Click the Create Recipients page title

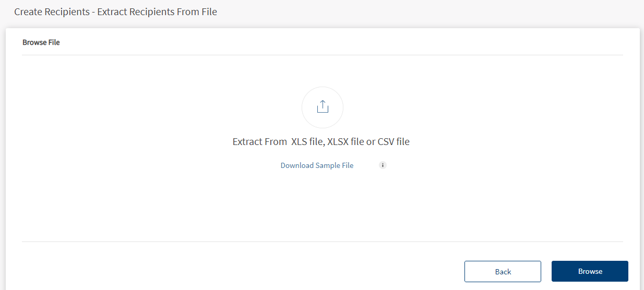(x=52, y=11)
